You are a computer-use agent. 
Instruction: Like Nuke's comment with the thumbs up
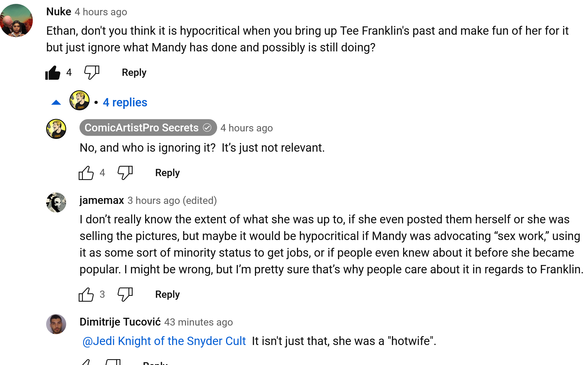click(53, 73)
